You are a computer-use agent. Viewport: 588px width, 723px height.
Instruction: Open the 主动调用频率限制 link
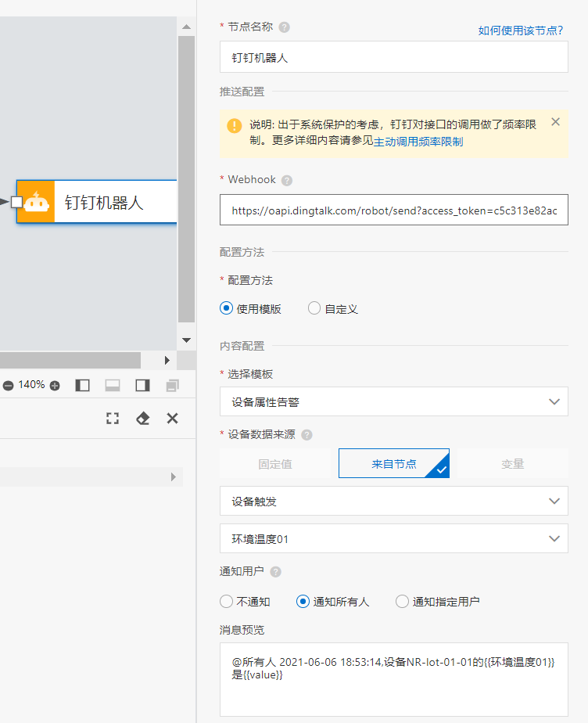pyautogui.click(x=418, y=142)
